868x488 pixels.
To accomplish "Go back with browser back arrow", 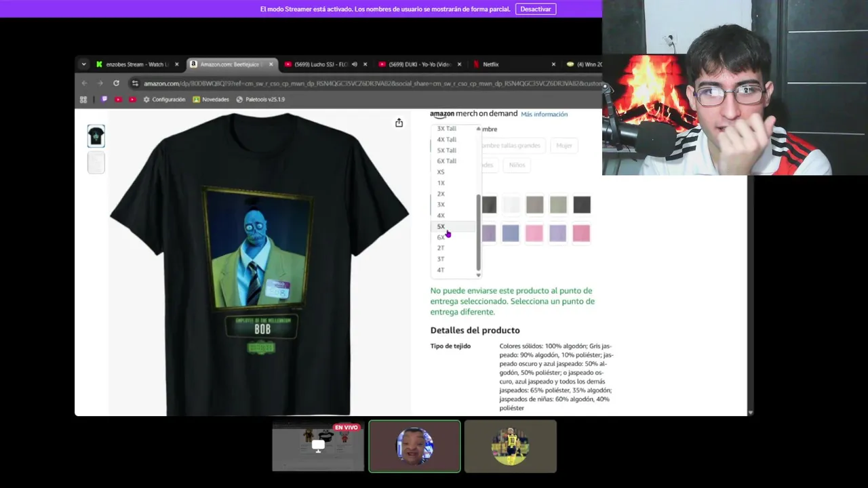I will pyautogui.click(x=84, y=83).
